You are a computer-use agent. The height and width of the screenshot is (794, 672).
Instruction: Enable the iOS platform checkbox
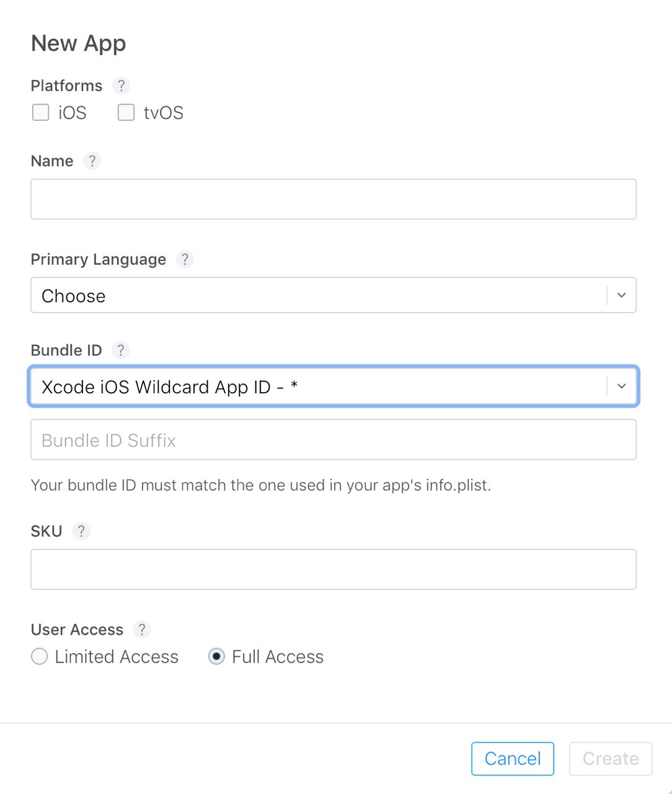(x=41, y=112)
